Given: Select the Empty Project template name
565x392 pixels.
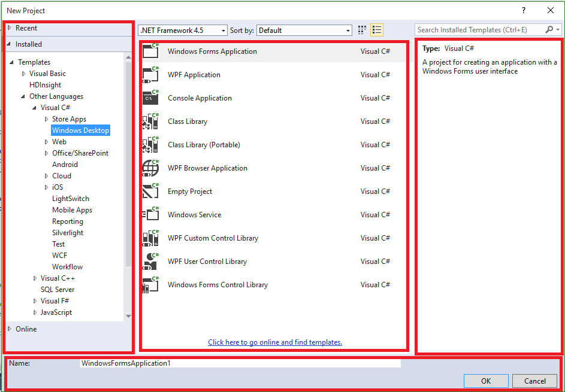Looking at the screenshot, I should (x=190, y=192).
